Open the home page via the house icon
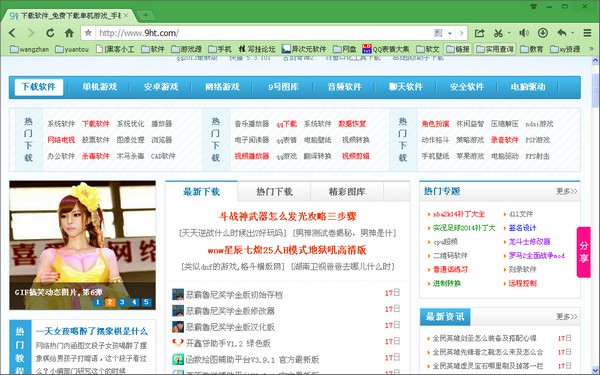This screenshot has height=375, width=600. point(69,33)
